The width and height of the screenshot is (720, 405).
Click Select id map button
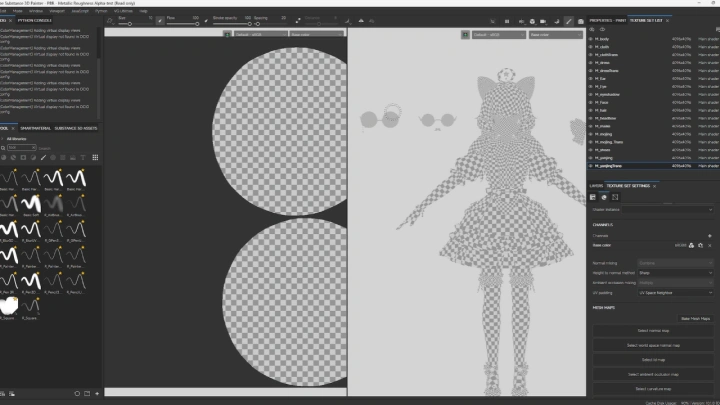coord(653,360)
